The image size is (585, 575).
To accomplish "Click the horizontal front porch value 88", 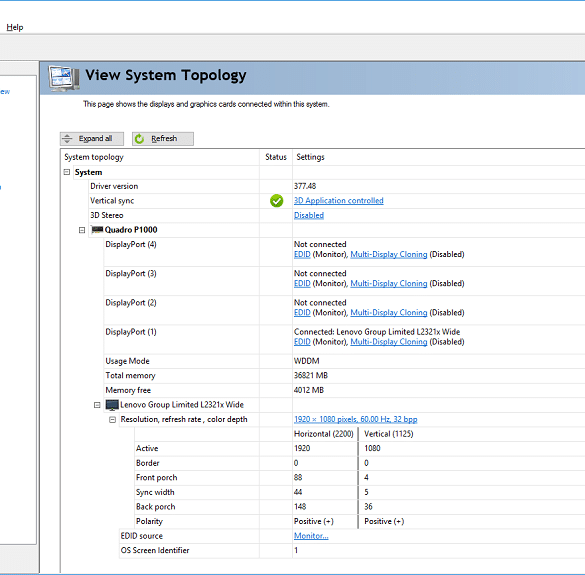I will click(x=298, y=478).
